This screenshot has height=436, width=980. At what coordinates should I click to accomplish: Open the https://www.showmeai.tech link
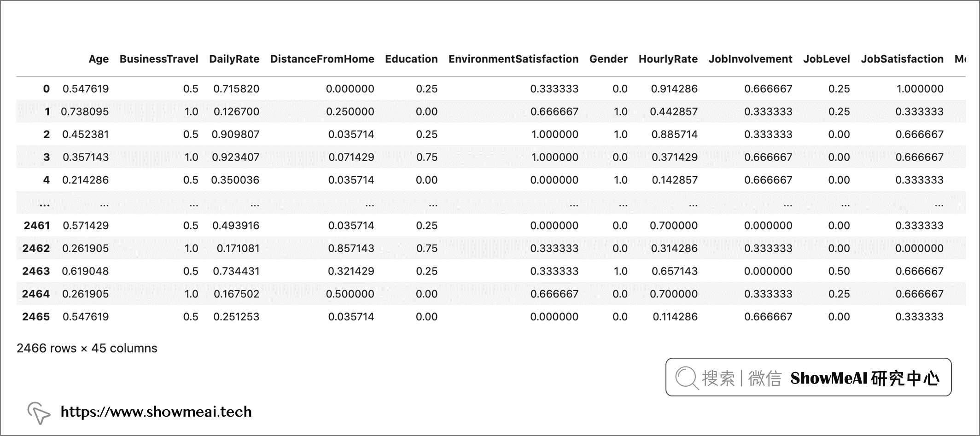156,412
